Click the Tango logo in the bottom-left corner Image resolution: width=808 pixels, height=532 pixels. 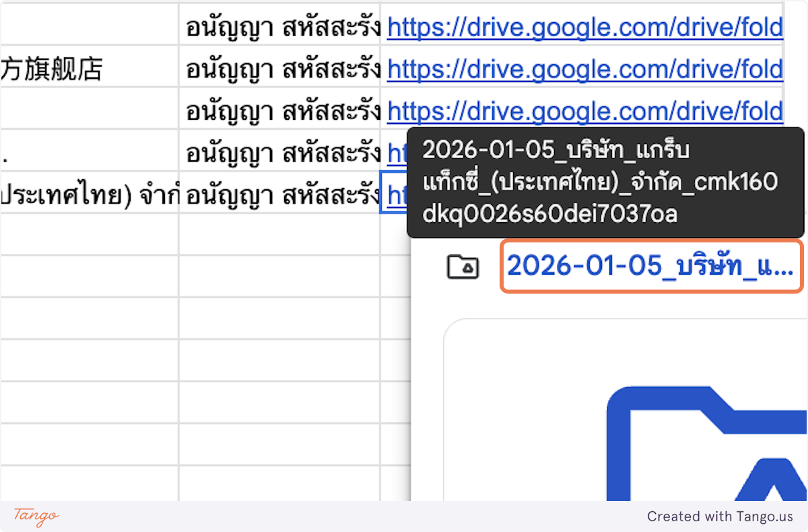(34, 517)
